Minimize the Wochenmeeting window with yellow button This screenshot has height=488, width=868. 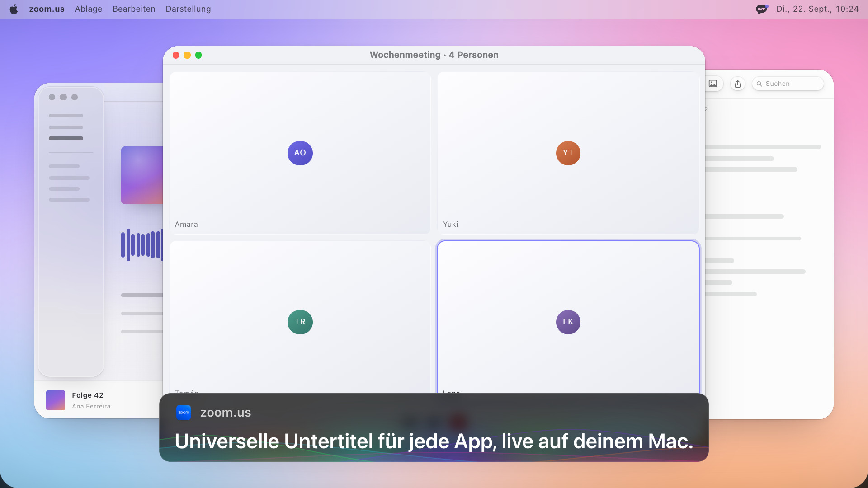pos(187,55)
